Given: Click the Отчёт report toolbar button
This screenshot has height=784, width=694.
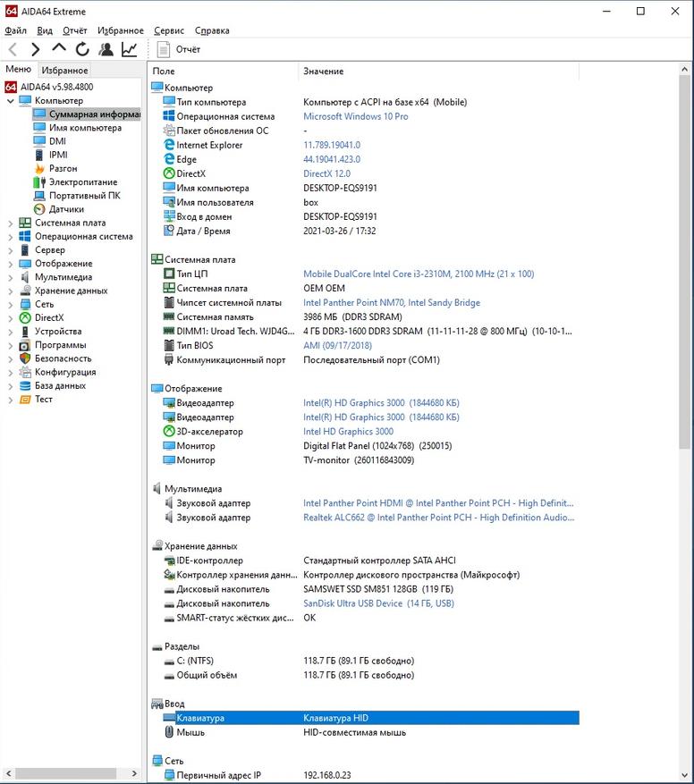Looking at the screenshot, I should point(179,49).
